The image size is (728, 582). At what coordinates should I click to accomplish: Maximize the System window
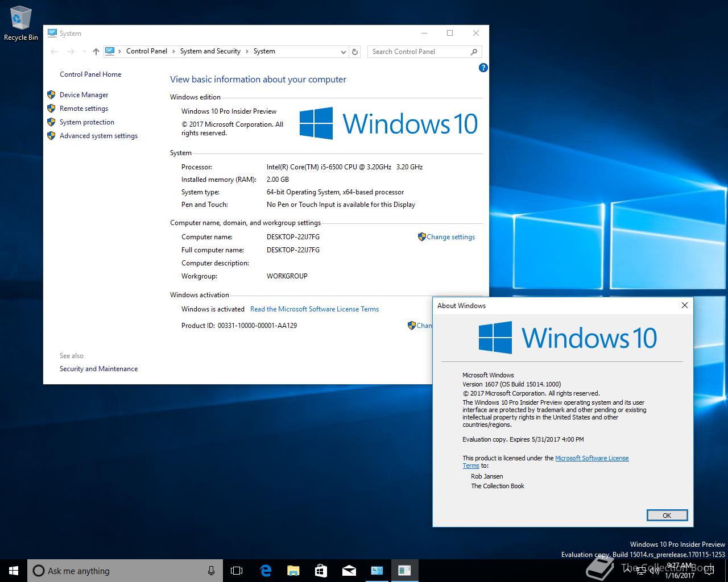[x=450, y=33]
